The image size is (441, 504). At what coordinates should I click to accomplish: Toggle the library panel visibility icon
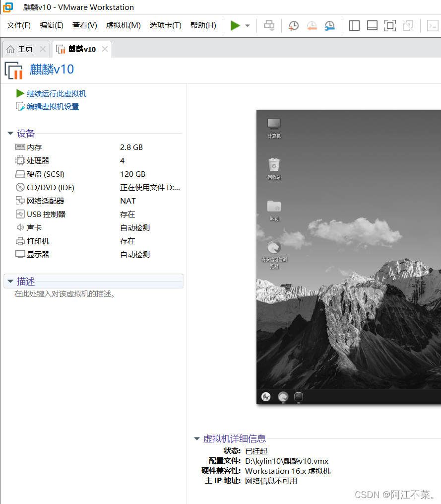click(354, 25)
